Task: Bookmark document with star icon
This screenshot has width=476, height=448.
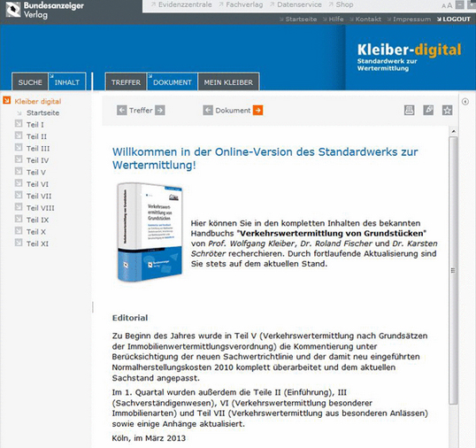Action: click(x=447, y=110)
